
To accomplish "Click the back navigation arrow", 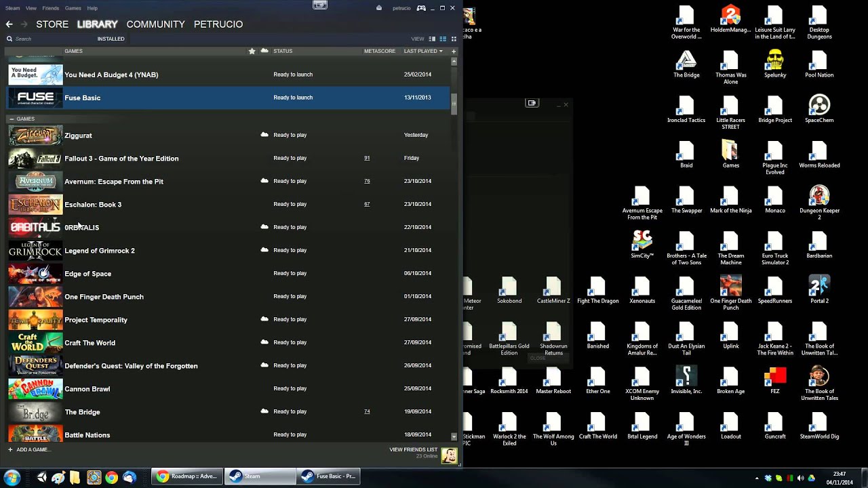I will tap(9, 24).
